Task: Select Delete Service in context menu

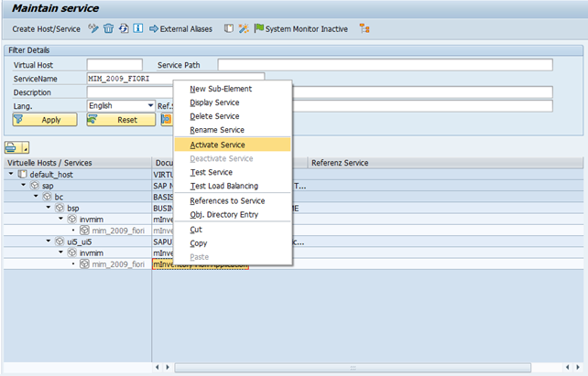Action: (x=214, y=116)
